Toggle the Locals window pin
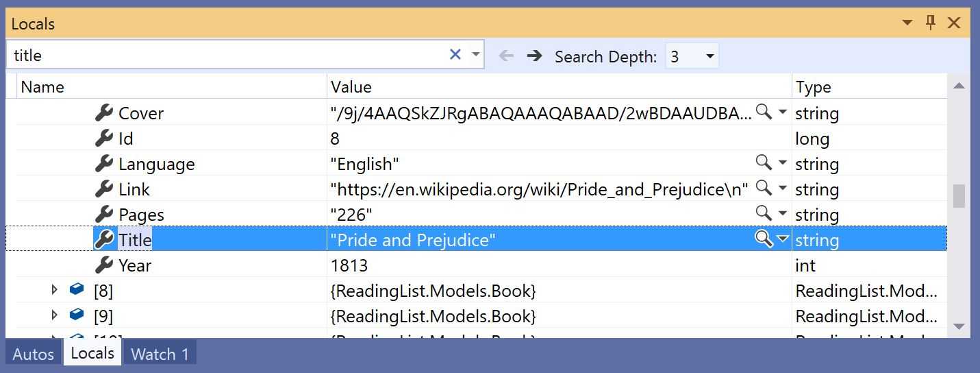The image size is (980, 373). pyautogui.click(x=930, y=23)
